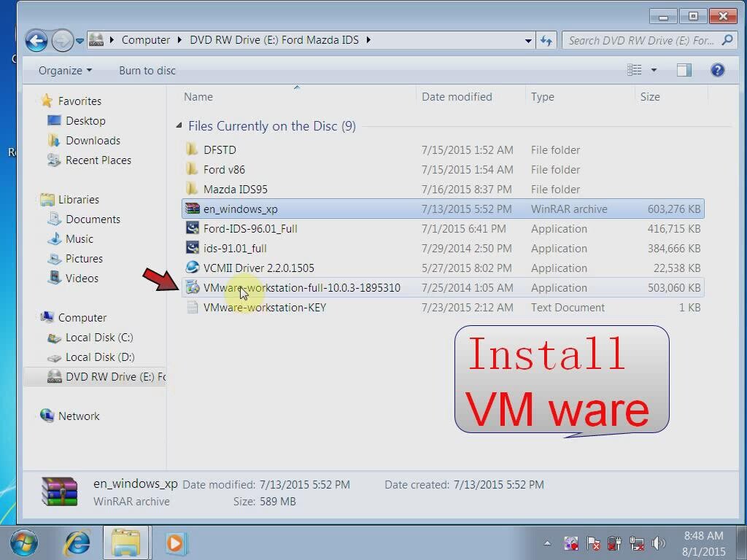Click the Windows Start button

23,542
